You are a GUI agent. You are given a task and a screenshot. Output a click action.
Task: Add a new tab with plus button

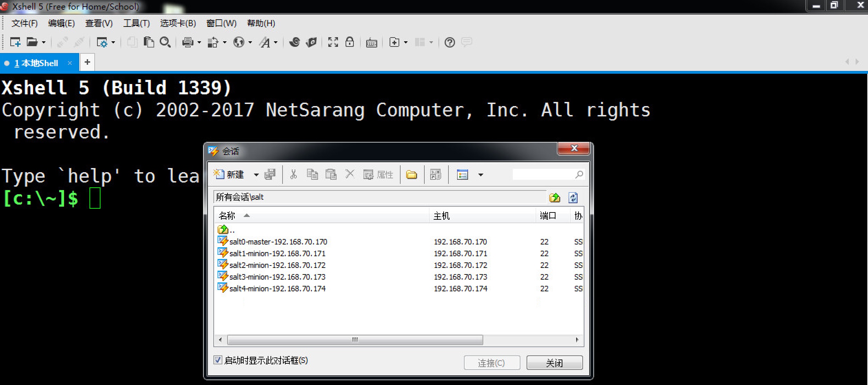[x=87, y=62]
